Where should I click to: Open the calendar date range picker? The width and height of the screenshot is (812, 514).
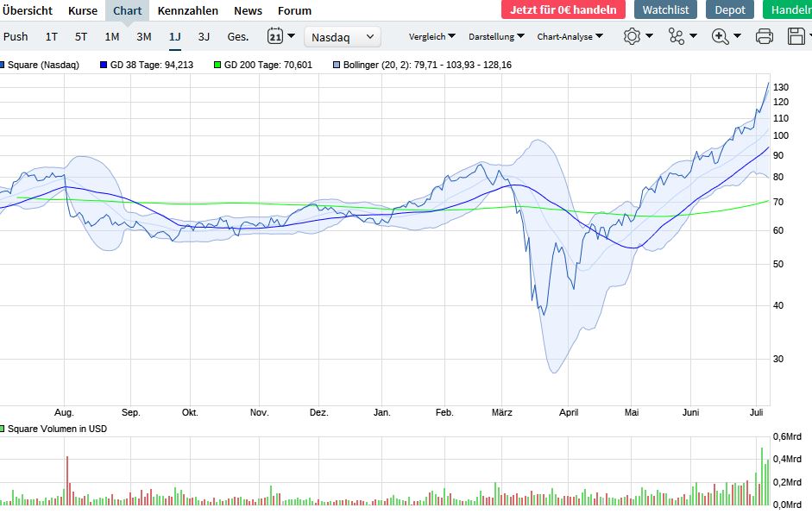[x=275, y=36]
